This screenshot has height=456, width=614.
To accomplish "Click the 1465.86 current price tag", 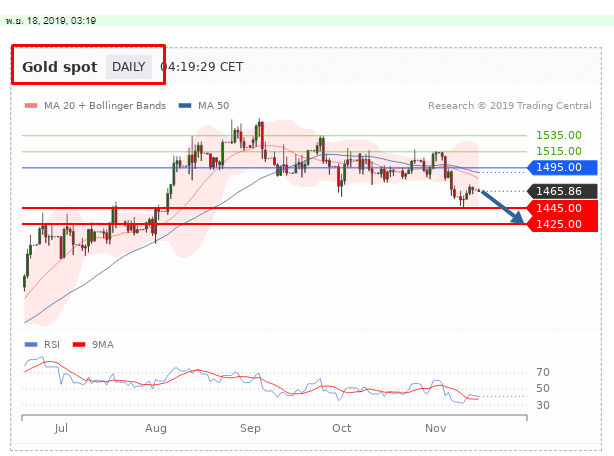I will tap(562, 191).
